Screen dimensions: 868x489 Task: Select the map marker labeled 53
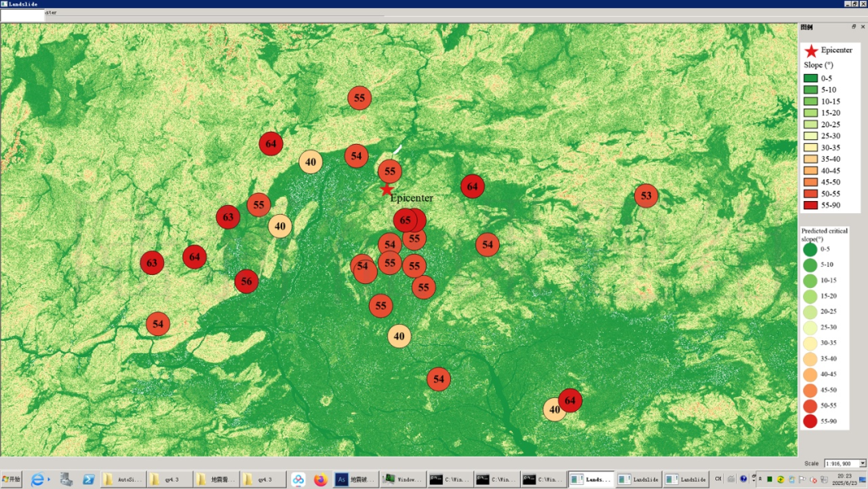[x=646, y=195]
